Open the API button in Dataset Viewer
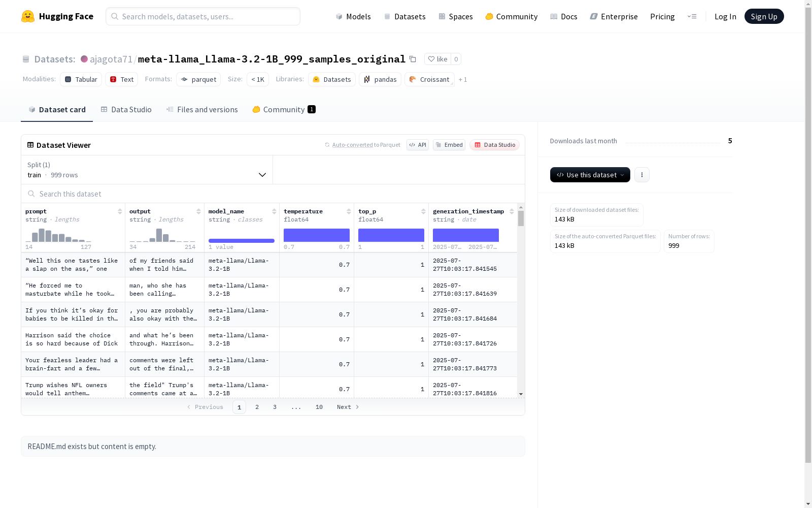The image size is (812, 508). (x=418, y=145)
